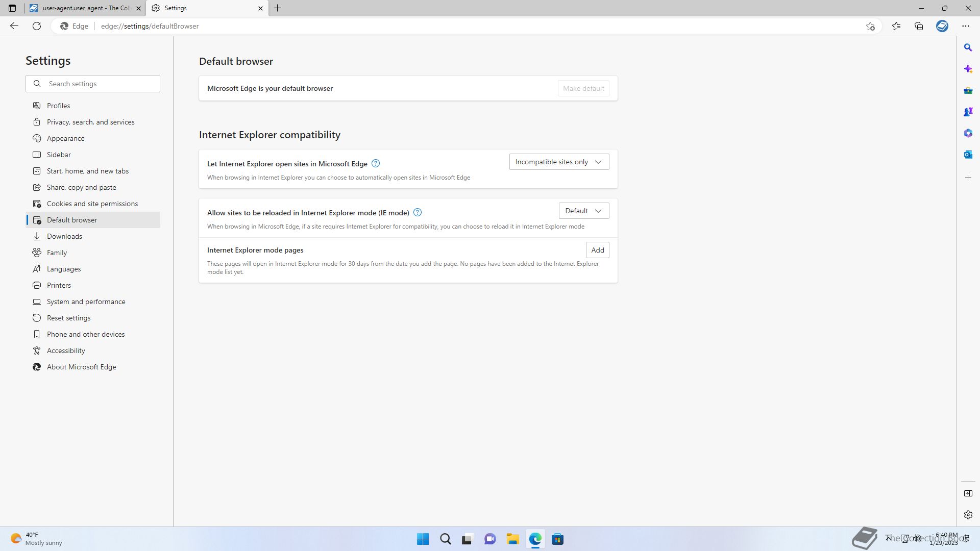Open Microsoft Store from taskbar

tap(557, 539)
